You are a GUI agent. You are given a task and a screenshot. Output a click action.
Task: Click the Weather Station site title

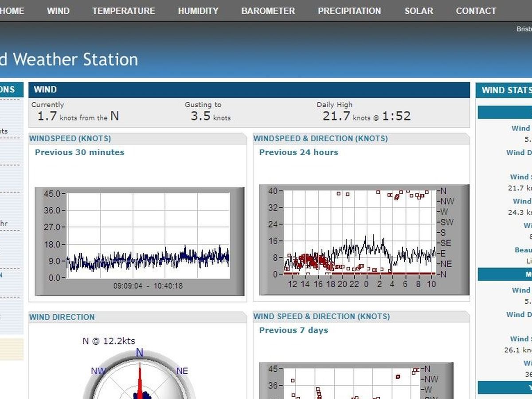tap(69, 59)
